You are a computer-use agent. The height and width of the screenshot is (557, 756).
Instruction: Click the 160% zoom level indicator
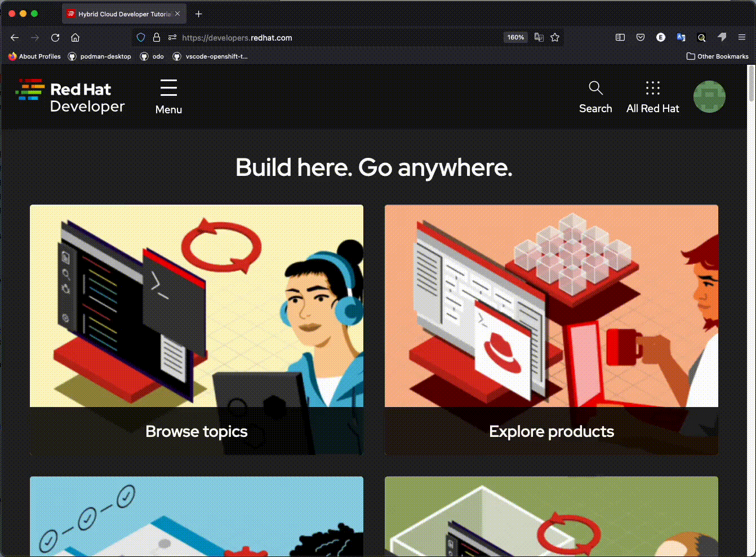pos(515,38)
